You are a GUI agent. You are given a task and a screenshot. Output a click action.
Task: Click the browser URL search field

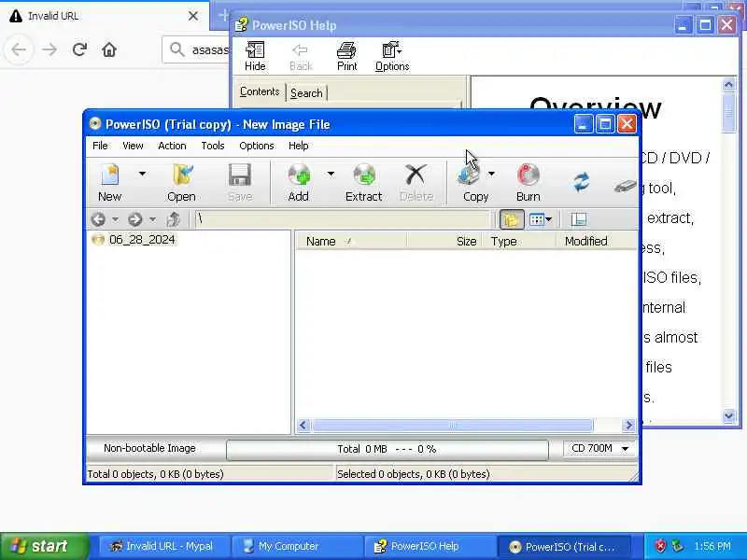(196, 49)
